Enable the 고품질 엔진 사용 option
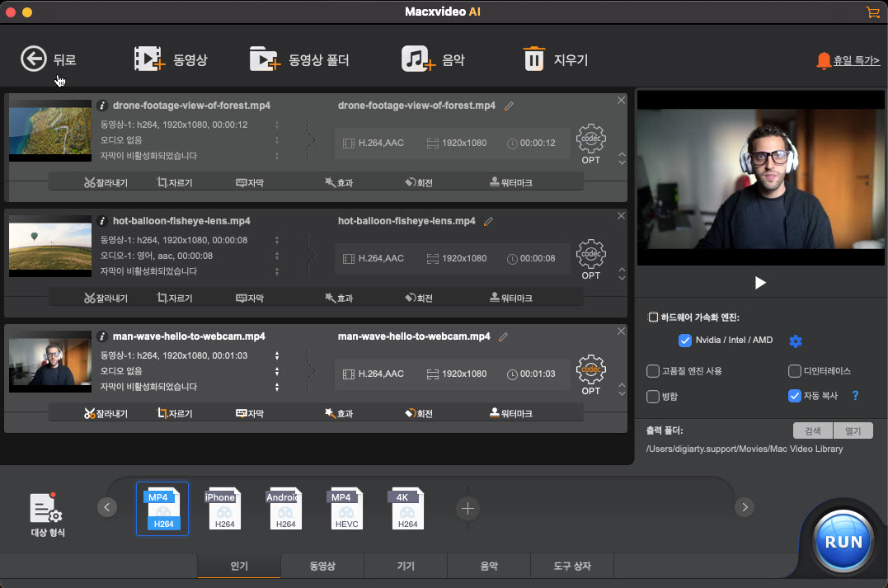This screenshot has height=588, width=888. [x=651, y=371]
